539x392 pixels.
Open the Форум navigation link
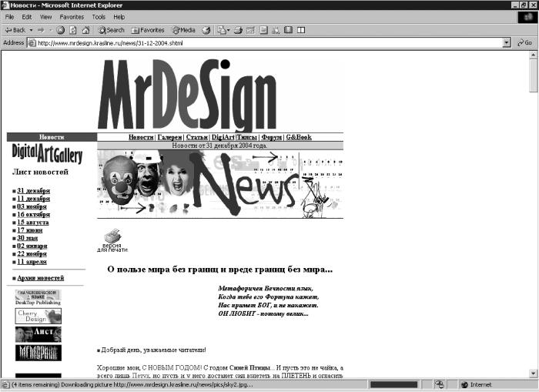click(x=272, y=137)
